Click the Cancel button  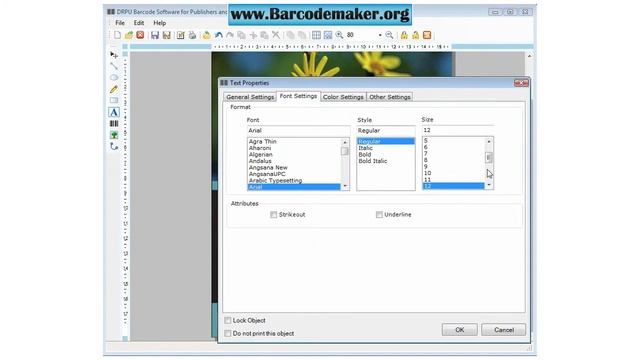(504, 330)
